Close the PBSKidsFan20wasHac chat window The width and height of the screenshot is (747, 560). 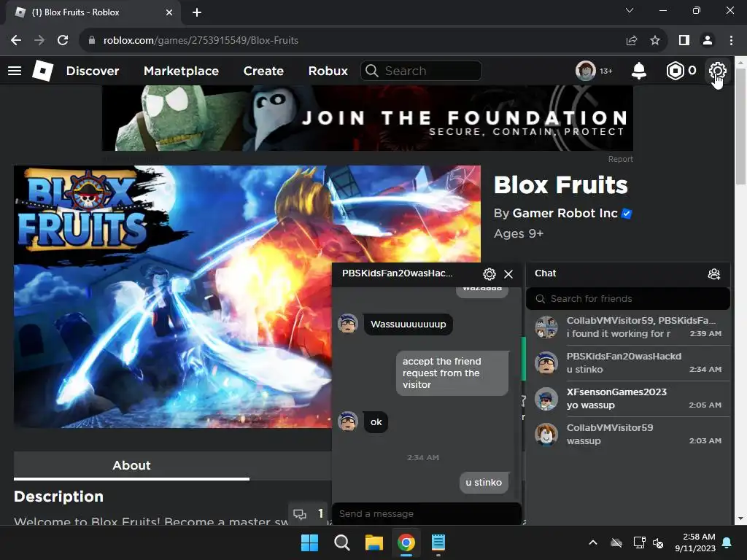pyautogui.click(x=508, y=274)
